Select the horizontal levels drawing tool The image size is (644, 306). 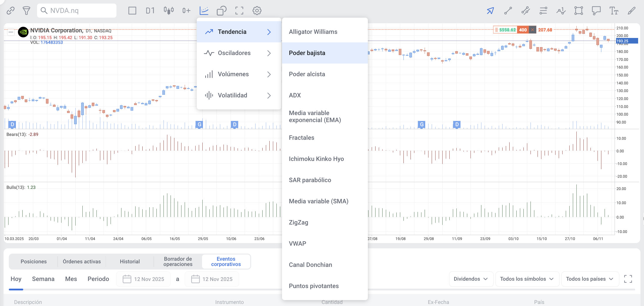[x=543, y=11]
